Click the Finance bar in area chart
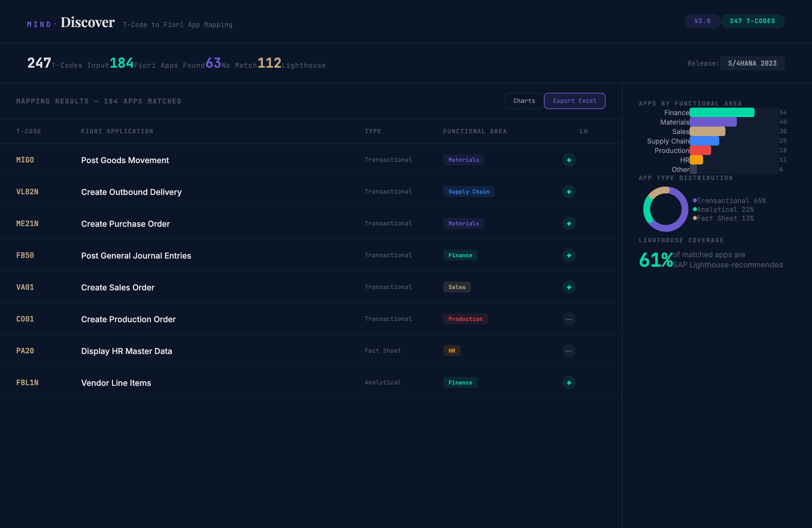This screenshot has width=812, height=528. [x=722, y=112]
